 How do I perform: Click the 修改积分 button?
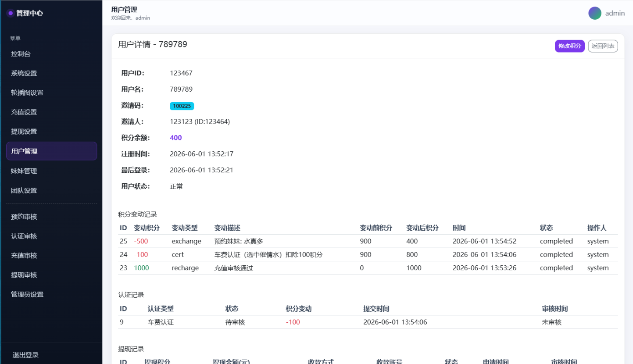click(569, 46)
